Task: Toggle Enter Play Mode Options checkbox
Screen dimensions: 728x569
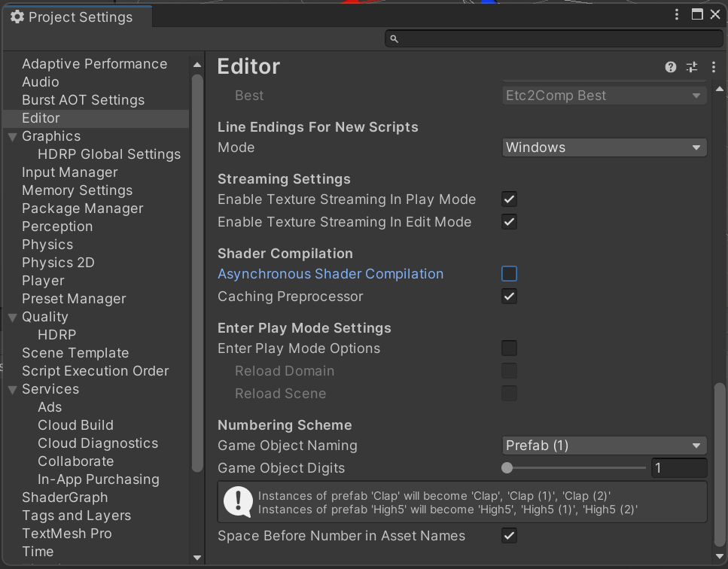Action: (x=509, y=348)
